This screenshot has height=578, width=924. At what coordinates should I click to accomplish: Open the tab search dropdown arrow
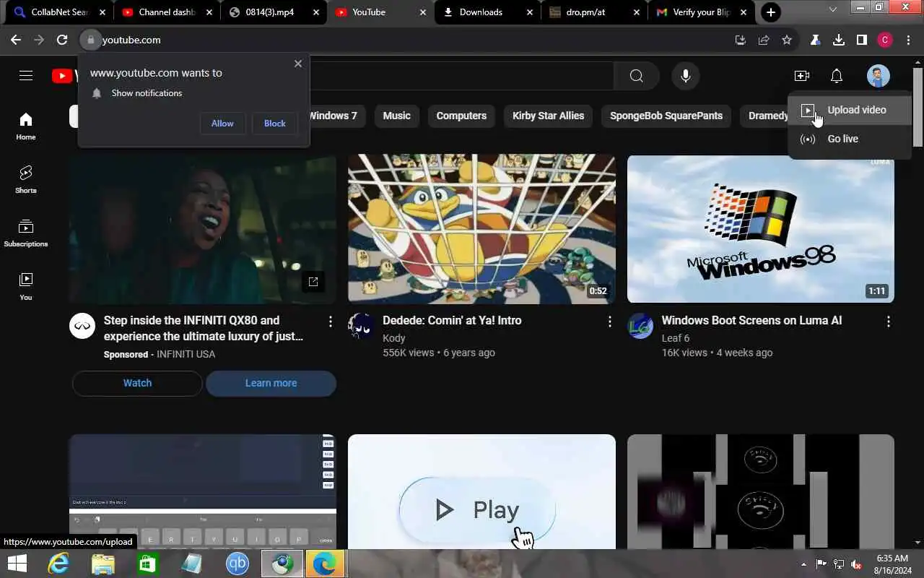(832, 9)
